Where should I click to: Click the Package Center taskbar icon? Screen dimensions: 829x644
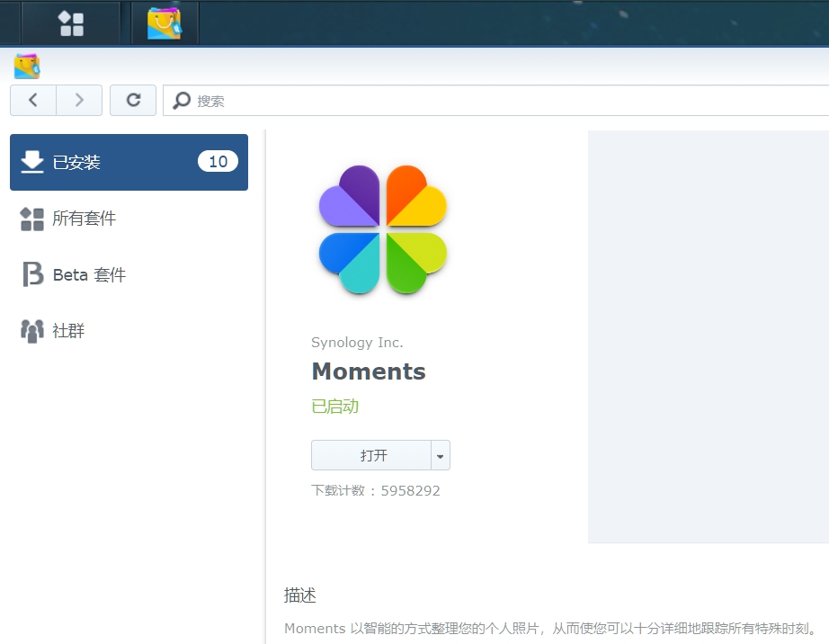coord(165,22)
